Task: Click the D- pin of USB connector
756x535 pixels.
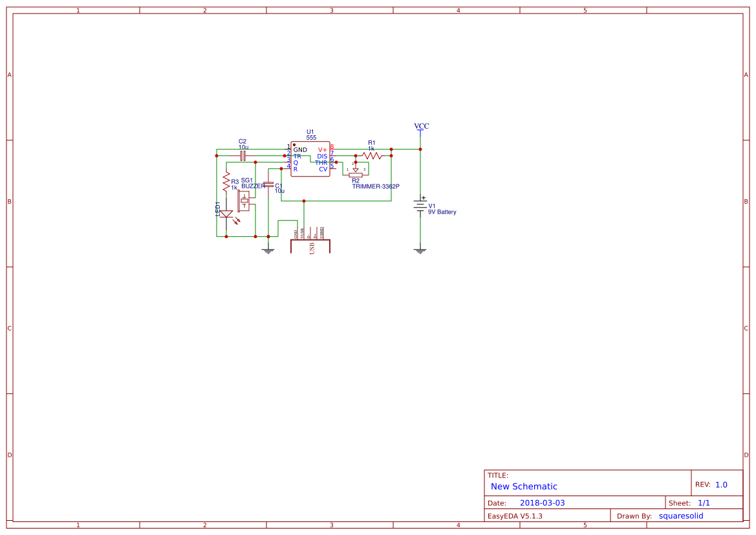Action: click(310, 233)
